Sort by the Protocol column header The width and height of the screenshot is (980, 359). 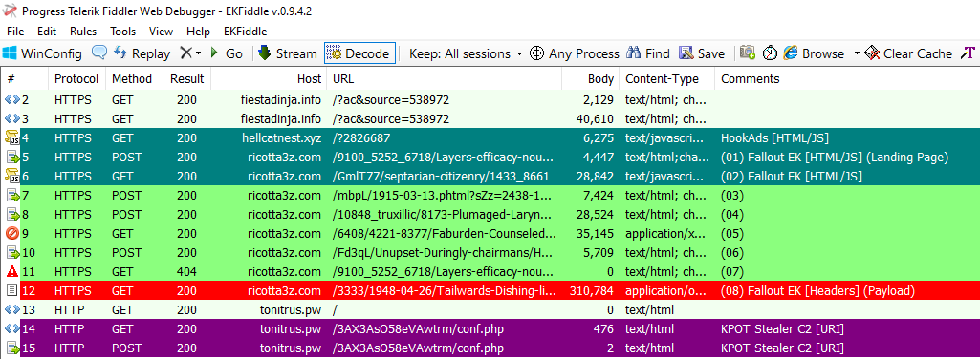(x=76, y=78)
